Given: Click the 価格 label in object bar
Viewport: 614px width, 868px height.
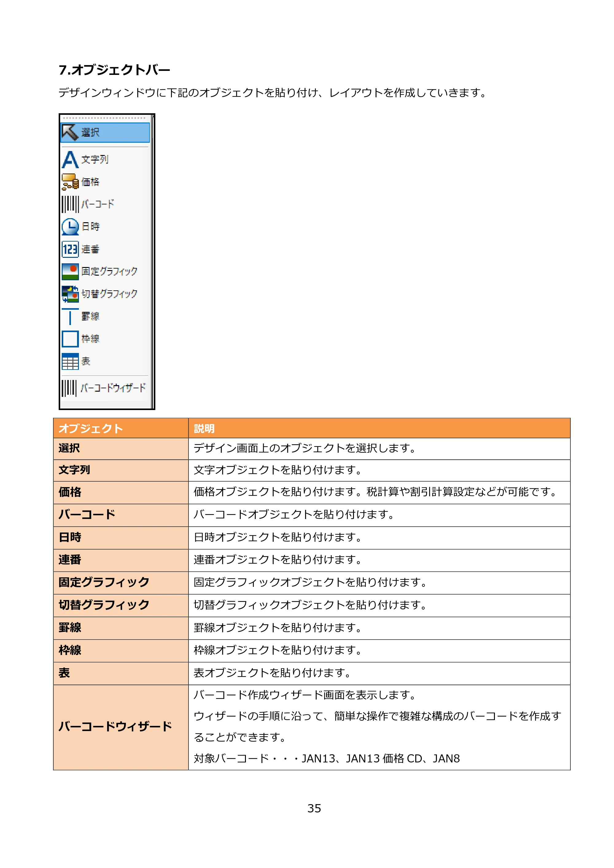Looking at the screenshot, I should (90, 182).
